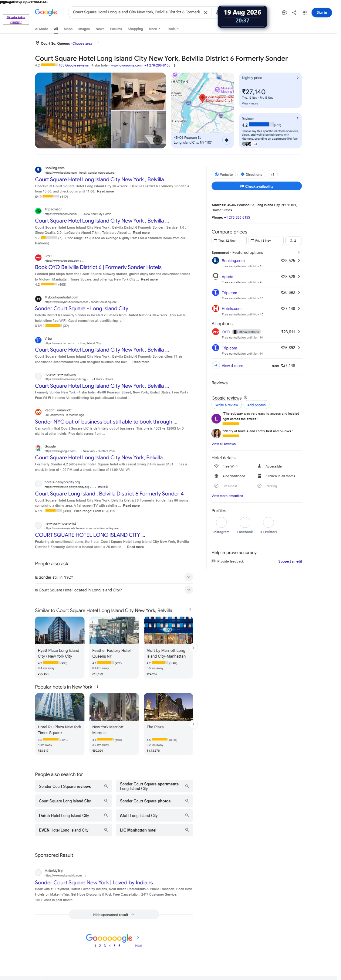Viewport: 341px width, 980px height.
Task: Click the +3 more actions chip
Action: 272,175
